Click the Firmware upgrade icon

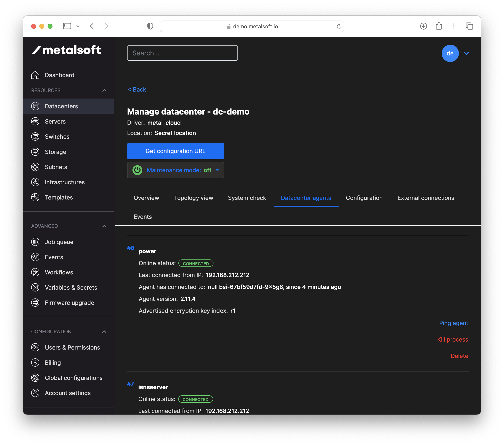35,303
